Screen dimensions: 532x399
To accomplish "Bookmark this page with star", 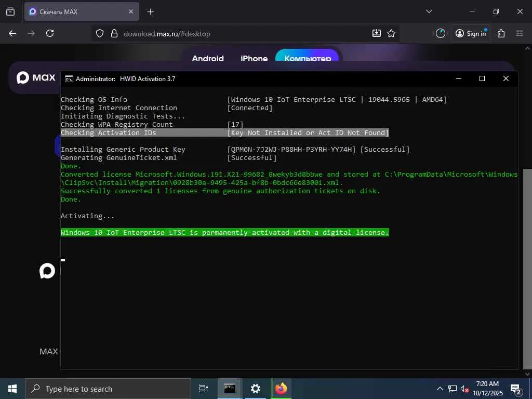I will [x=391, y=33].
